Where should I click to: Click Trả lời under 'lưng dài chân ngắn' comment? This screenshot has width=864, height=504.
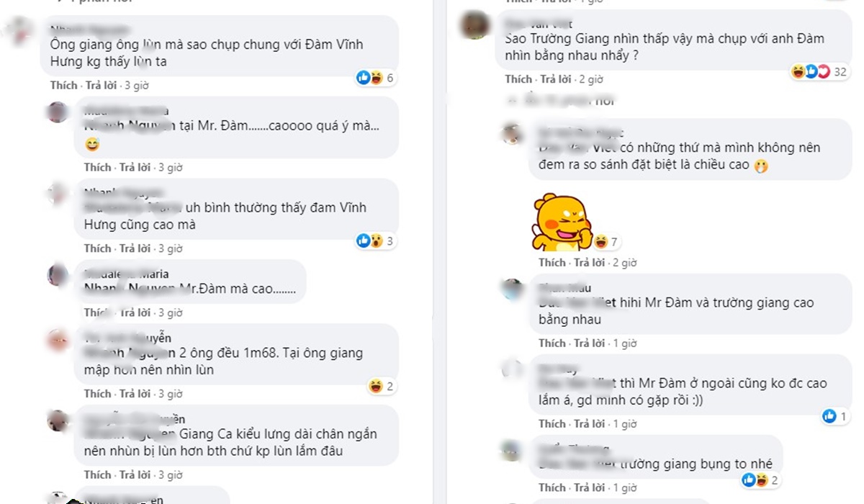coord(135,474)
